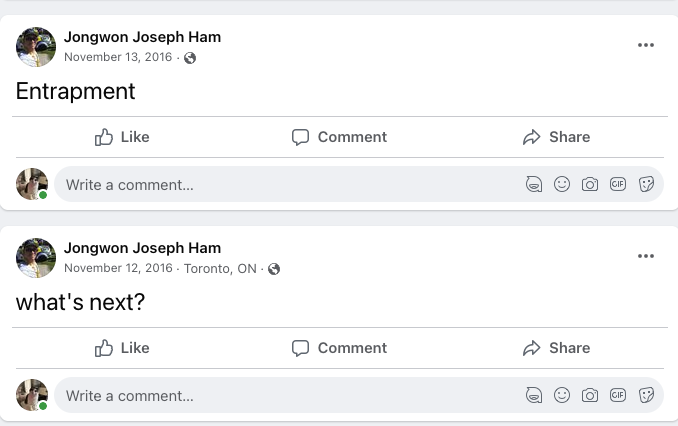Open sticker picker in Entrapment comment box
The image size is (678, 426).
click(646, 184)
